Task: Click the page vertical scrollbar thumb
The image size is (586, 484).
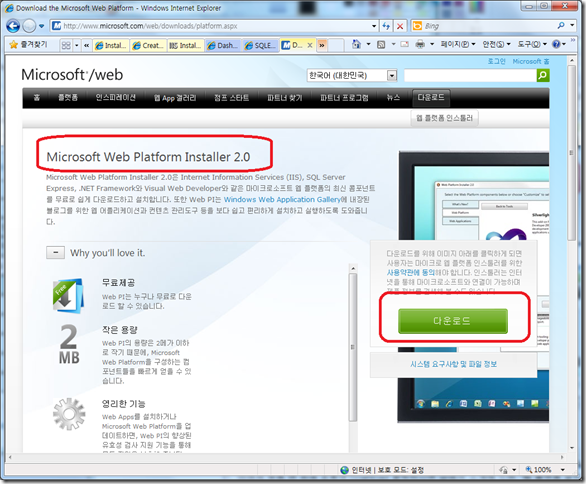Action: [571, 153]
